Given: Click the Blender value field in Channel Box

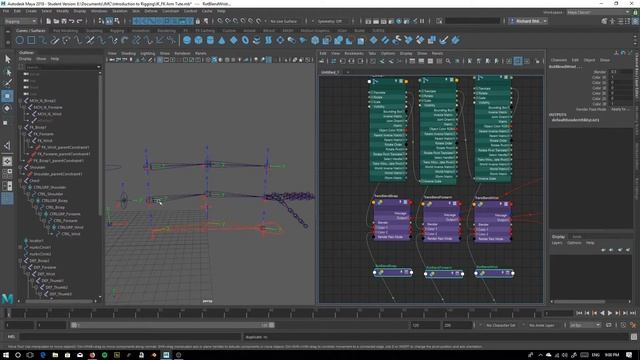Looking at the screenshot, I should pos(621,72).
